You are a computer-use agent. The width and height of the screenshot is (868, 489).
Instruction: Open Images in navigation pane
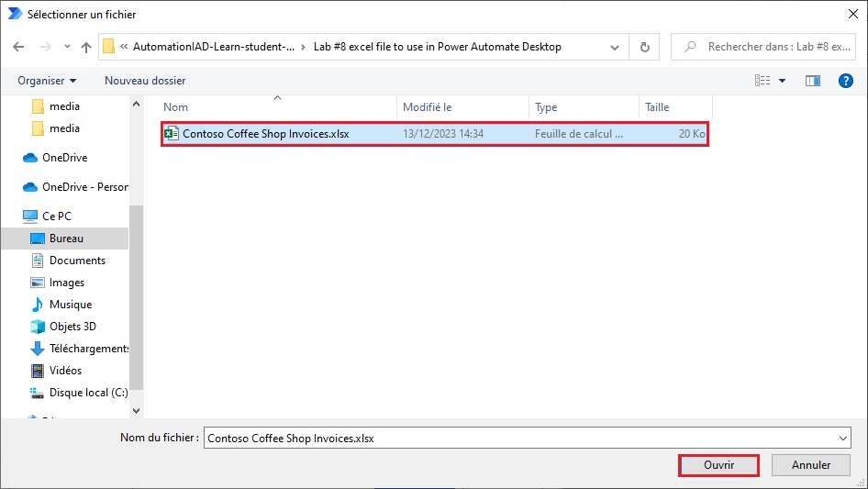tap(66, 283)
